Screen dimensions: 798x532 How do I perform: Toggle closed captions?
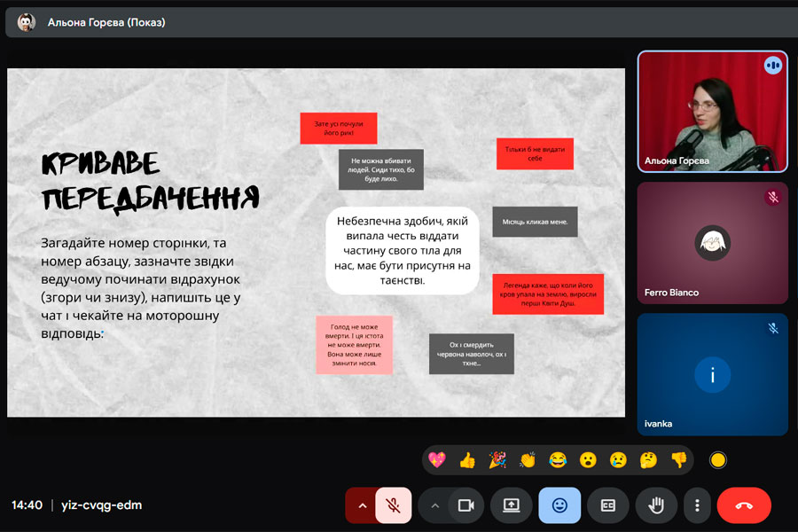coord(608,505)
